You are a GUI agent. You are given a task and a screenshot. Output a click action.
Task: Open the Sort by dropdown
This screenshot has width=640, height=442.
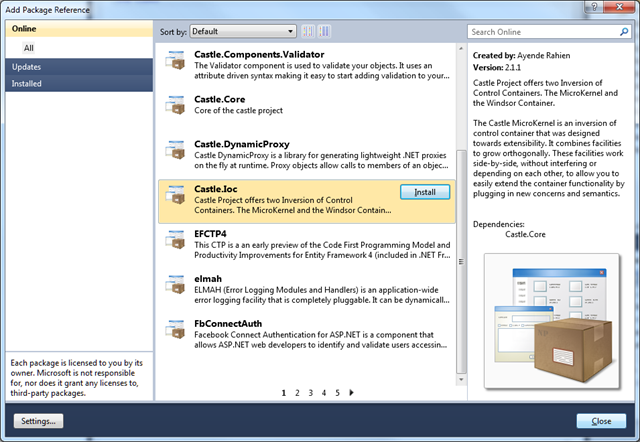pos(243,31)
